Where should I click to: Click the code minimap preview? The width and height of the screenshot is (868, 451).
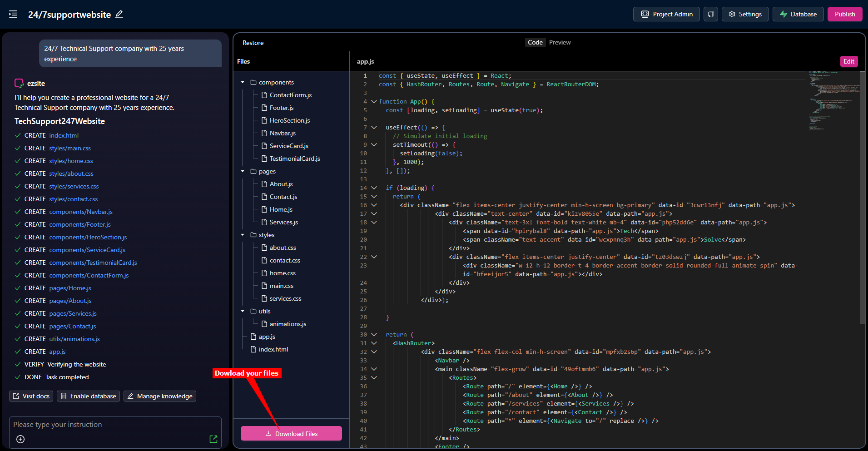[833, 101]
